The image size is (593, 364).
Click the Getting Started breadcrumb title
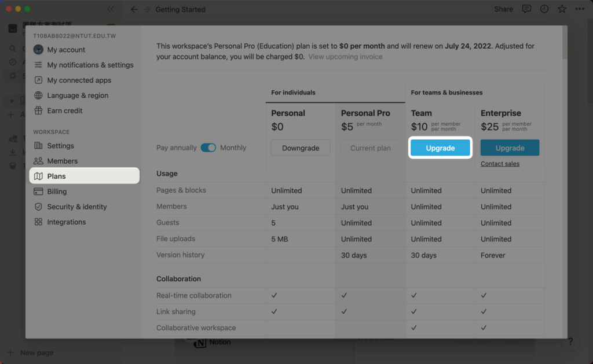181,9
